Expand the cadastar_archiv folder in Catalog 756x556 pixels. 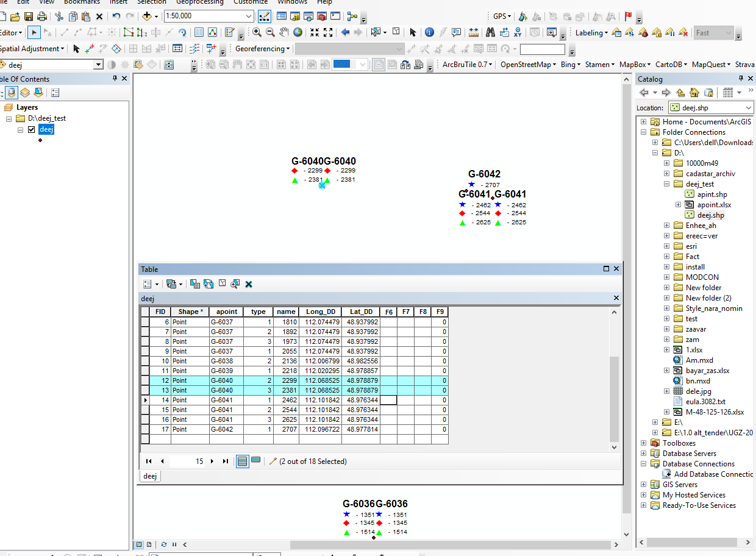coord(666,173)
